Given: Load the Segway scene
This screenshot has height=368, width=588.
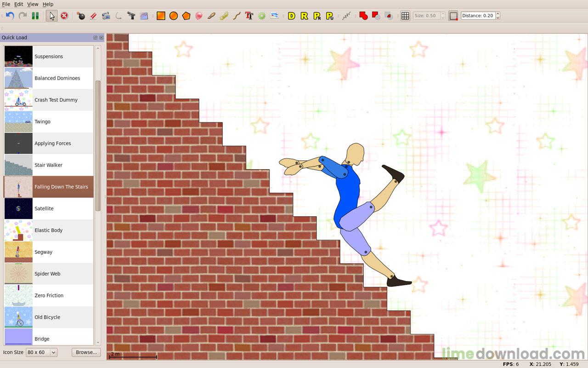Looking at the screenshot, I should (x=49, y=252).
